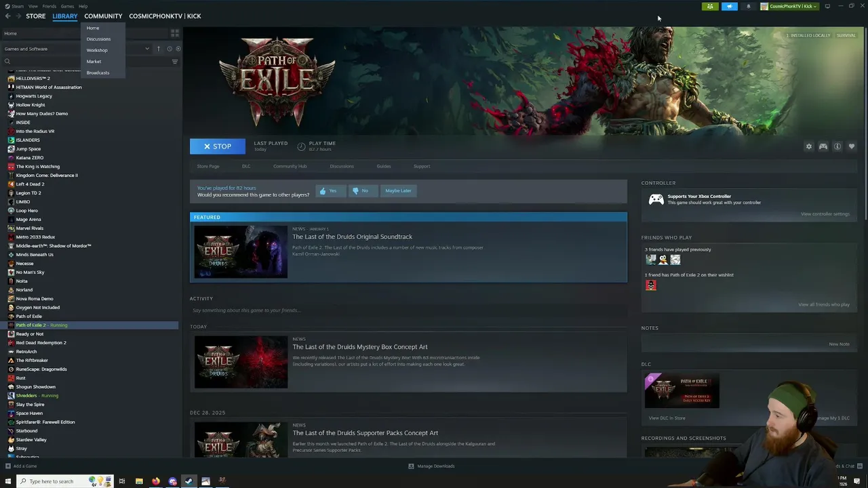The width and height of the screenshot is (868, 488).
Task: Go forward with the navigation forward arrow
Action: pos(17,16)
